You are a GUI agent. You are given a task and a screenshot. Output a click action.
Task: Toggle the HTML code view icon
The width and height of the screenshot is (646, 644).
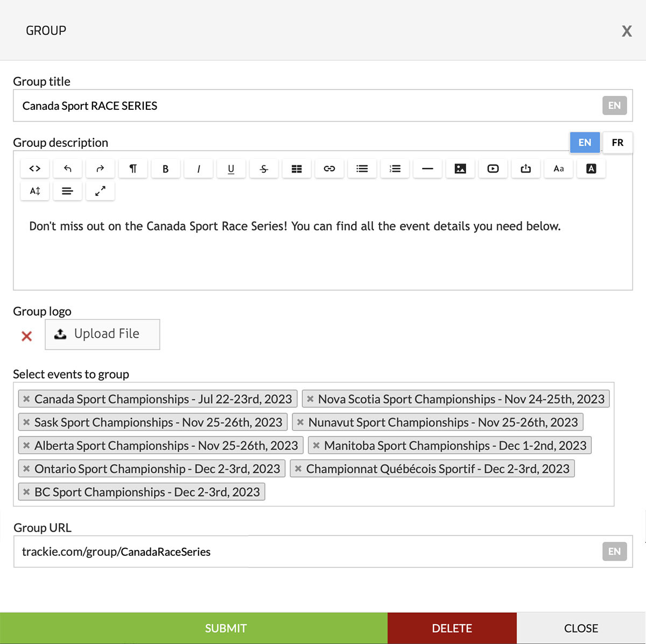35,169
